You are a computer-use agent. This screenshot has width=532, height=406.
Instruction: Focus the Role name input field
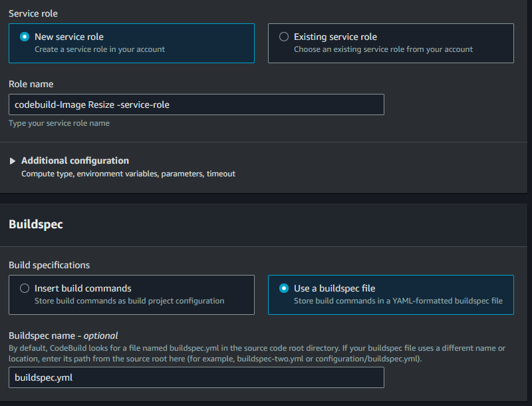pos(196,104)
